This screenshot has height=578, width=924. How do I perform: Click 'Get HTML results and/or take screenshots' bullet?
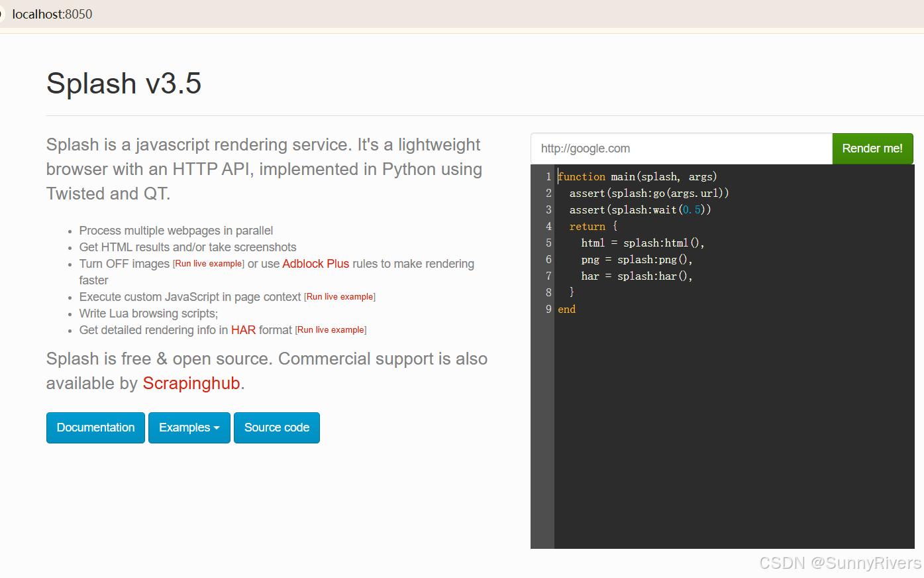coord(187,247)
